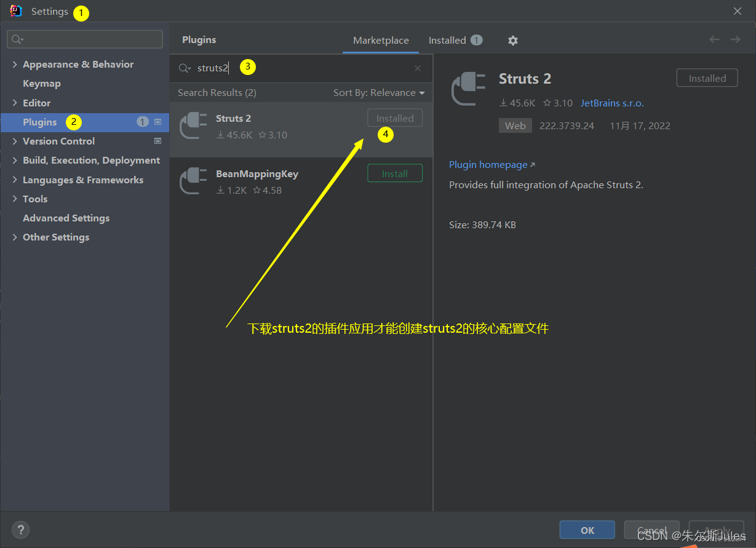Click the BeanMappingKey plug icon
Screen dimensions: 756x548
pyautogui.click(x=193, y=181)
